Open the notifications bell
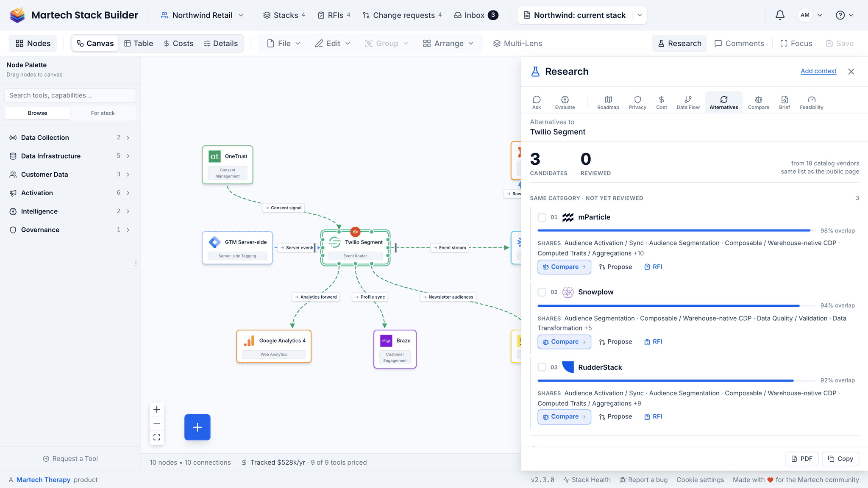Image resolution: width=868 pixels, height=488 pixels. click(x=780, y=15)
